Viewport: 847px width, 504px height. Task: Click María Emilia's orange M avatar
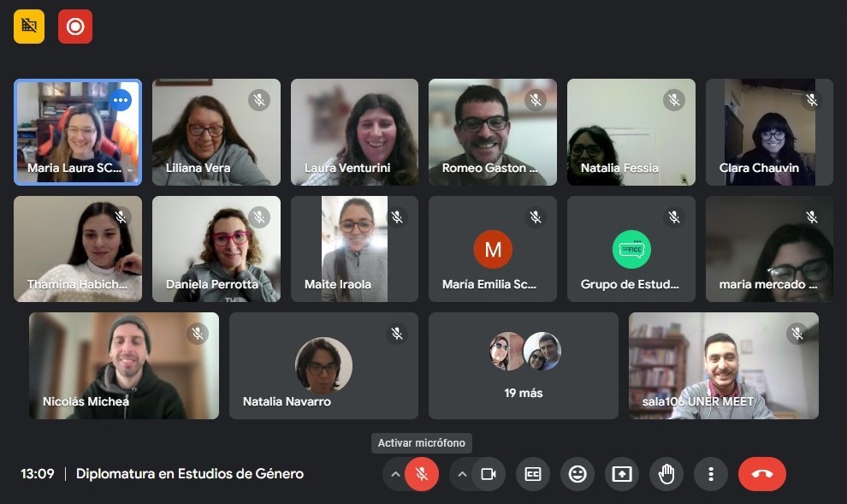pyautogui.click(x=493, y=249)
